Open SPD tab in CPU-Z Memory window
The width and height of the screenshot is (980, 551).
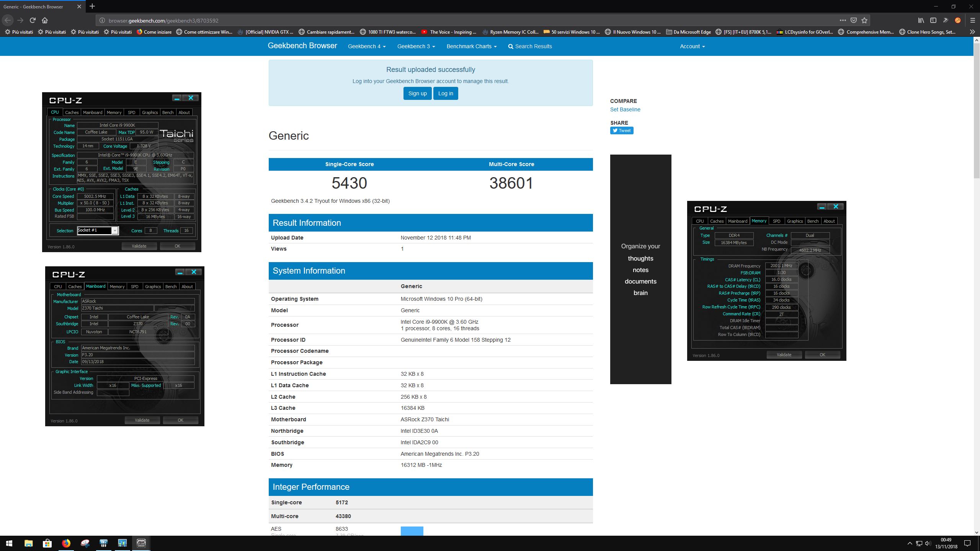(776, 221)
